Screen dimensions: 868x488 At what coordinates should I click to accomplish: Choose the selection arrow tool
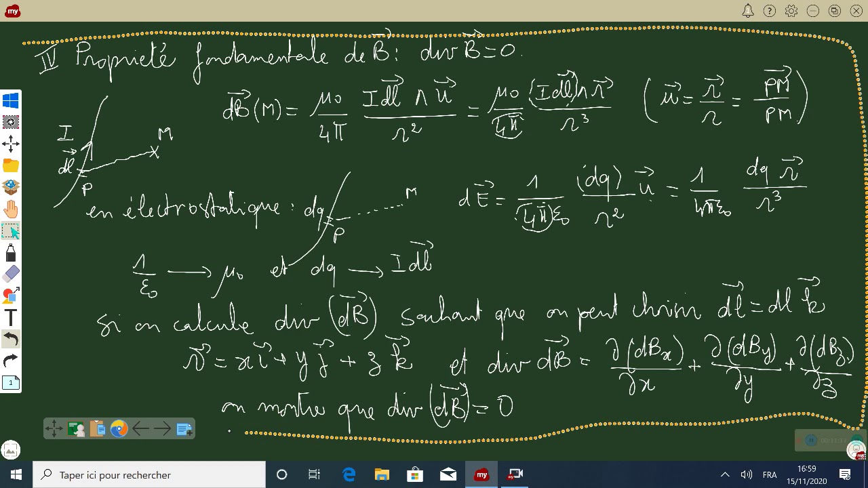coord(11,230)
